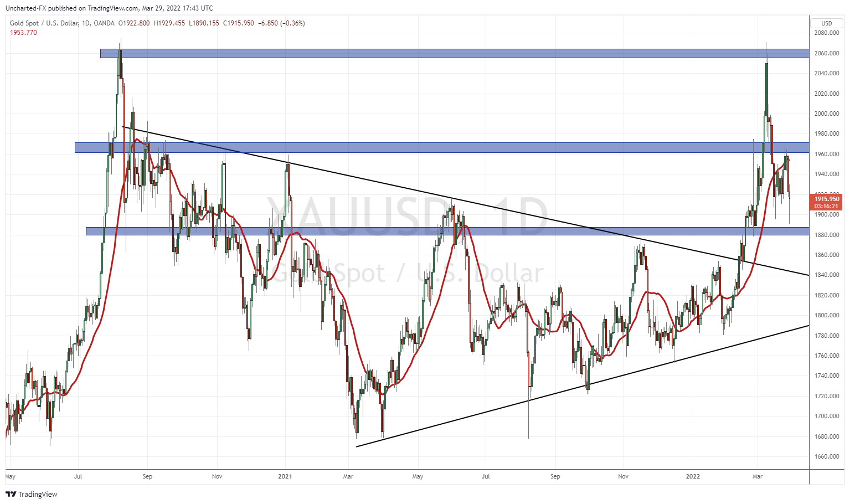Screen dimensions: 850x504
Task: Click the 1780.000 price axis label
Action: coord(826,336)
